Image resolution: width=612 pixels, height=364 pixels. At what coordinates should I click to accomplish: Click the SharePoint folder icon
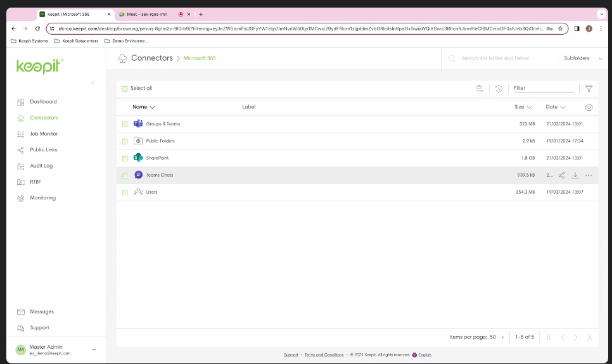point(138,158)
